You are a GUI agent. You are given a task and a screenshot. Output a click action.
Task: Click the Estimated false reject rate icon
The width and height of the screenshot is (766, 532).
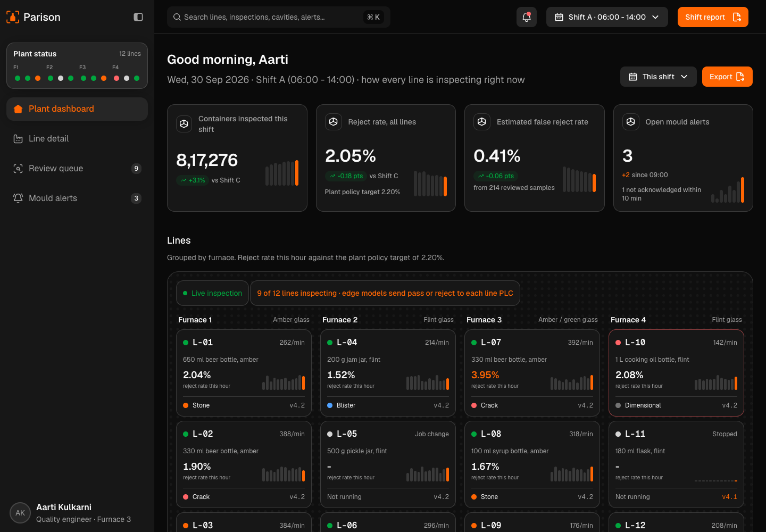(482, 122)
